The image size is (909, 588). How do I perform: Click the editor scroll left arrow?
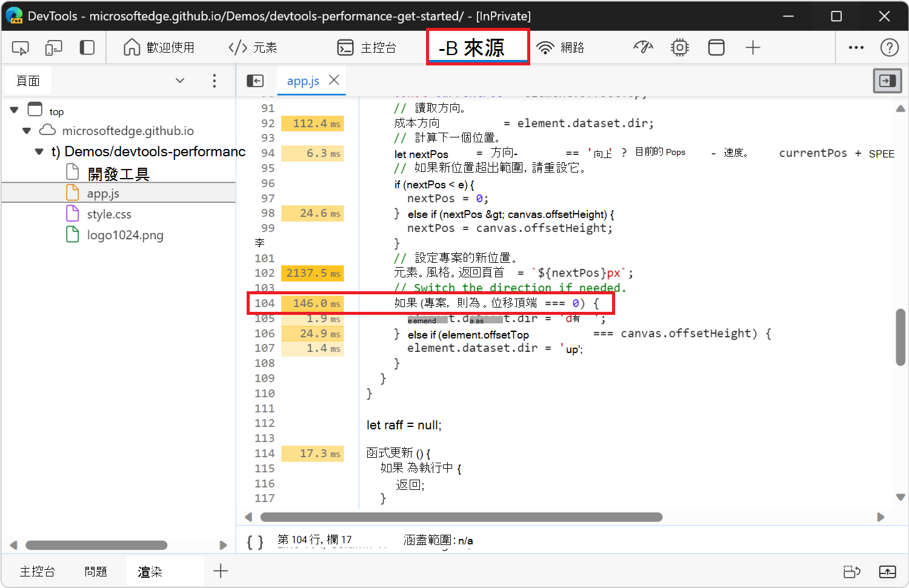tap(248, 517)
